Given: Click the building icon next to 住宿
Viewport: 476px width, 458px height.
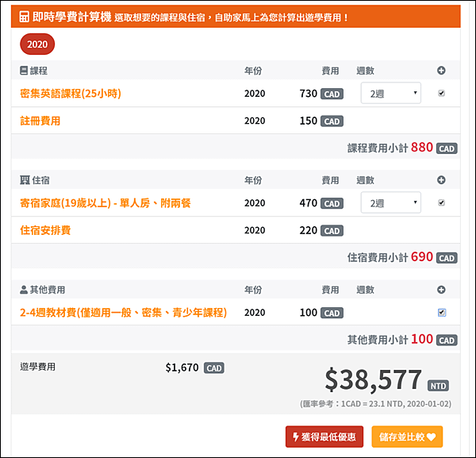Looking at the screenshot, I should 25,180.
